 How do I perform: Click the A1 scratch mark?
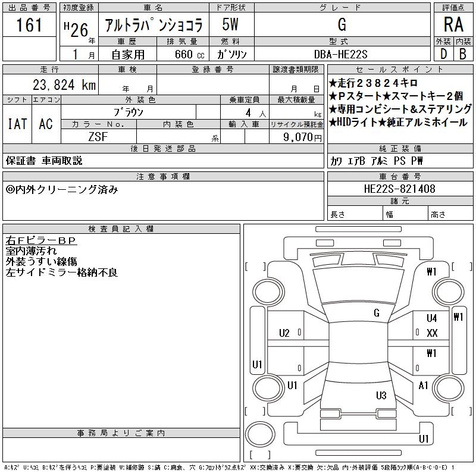click(424, 386)
